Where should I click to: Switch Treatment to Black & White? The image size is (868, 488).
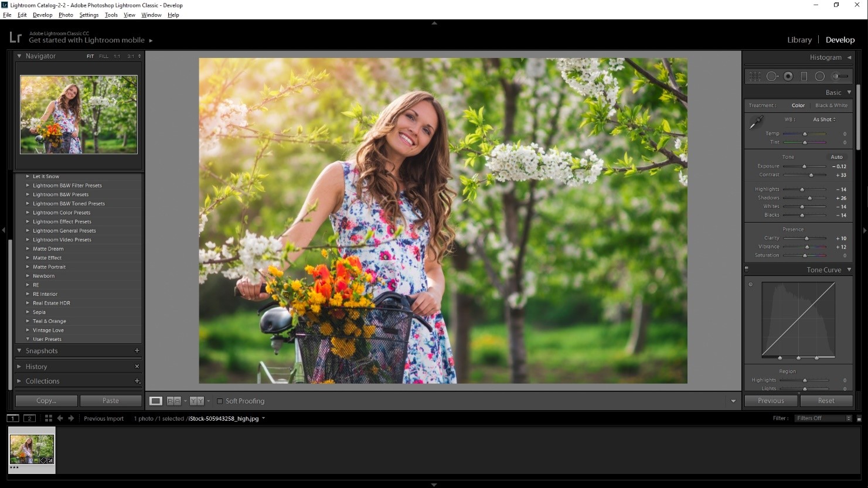(x=831, y=105)
